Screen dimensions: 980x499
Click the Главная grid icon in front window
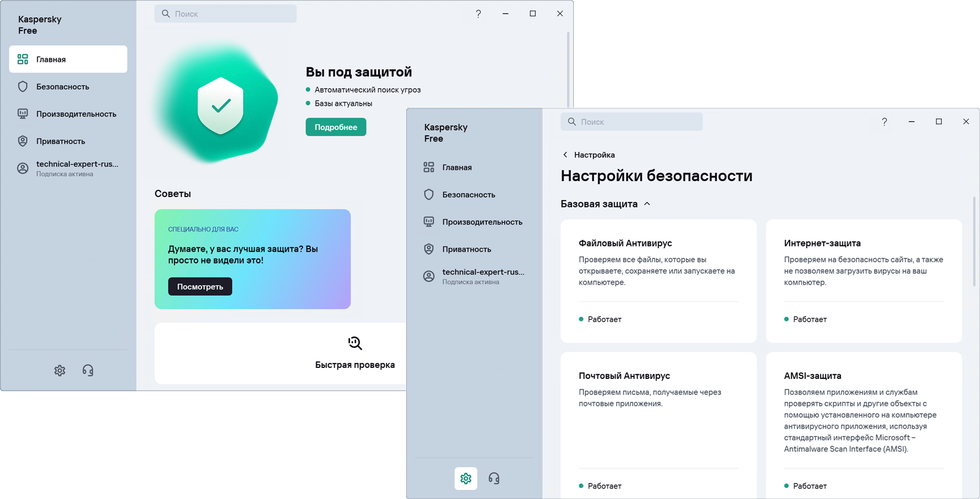coord(429,167)
